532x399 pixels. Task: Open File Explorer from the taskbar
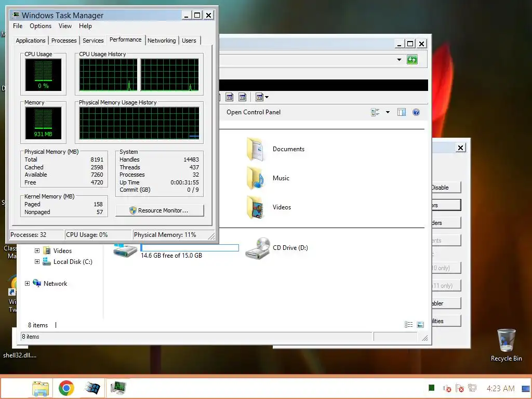(x=41, y=388)
